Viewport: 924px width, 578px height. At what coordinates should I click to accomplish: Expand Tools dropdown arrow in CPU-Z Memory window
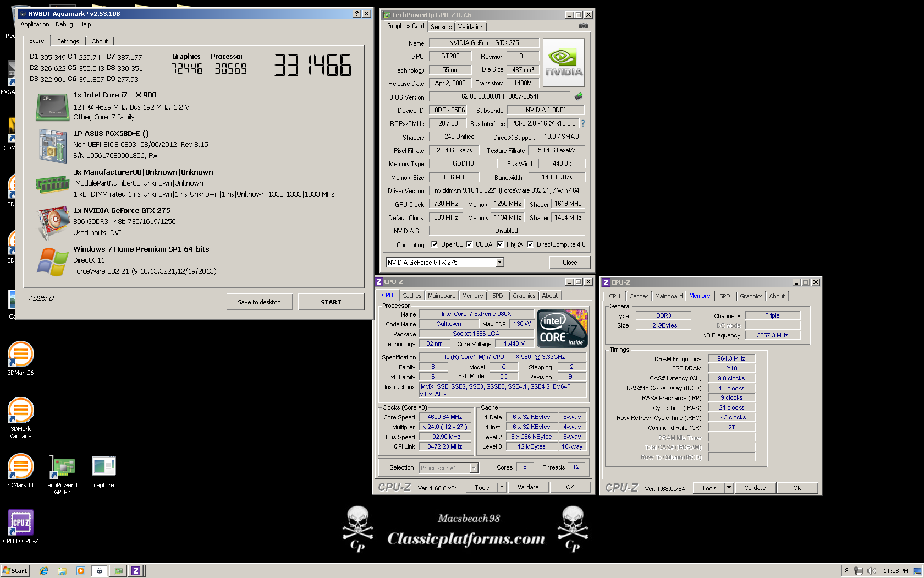(x=729, y=488)
